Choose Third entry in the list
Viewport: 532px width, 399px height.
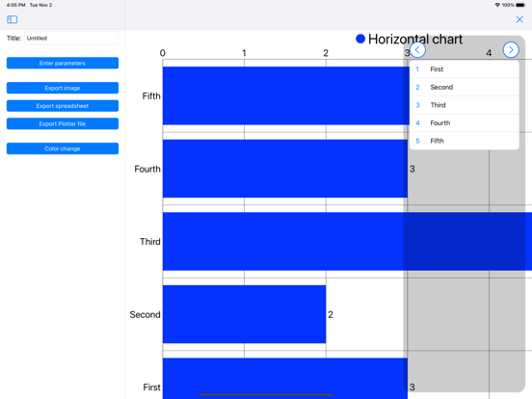(x=465, y=105)
